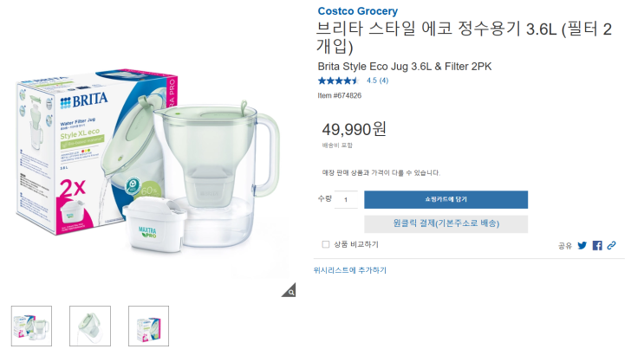Click the 49,990원 price text
The image size is (644, 362).
pyautogui.click(x=354, y=129)
